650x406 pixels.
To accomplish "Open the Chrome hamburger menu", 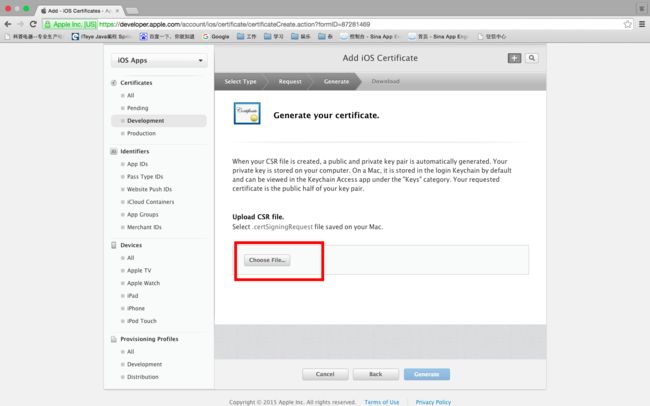I will (642, 24).
